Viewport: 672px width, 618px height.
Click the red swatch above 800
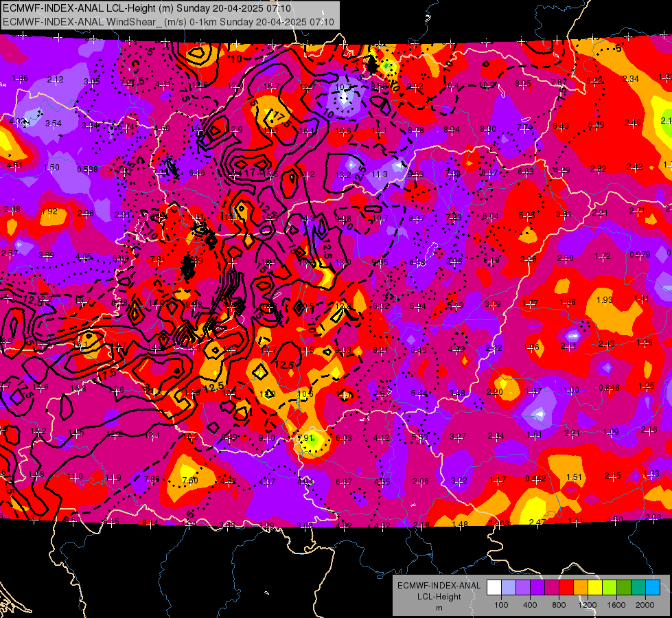pos(566,588)
